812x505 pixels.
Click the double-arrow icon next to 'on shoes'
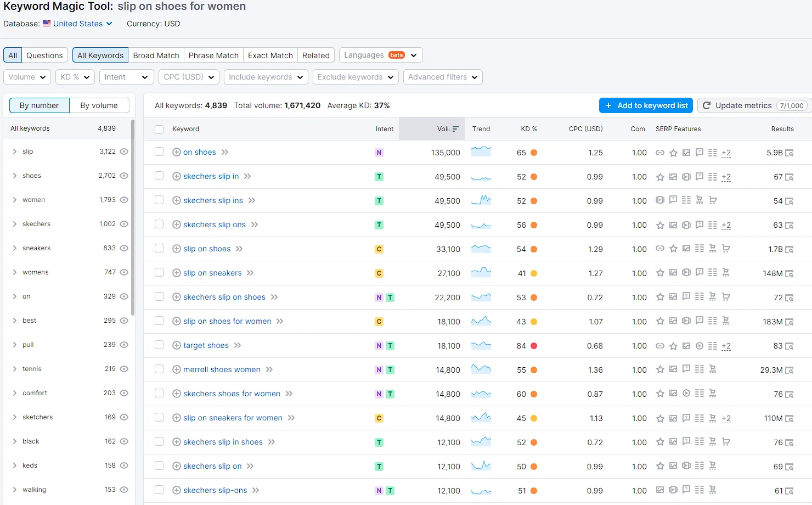click(x=225, y=152)
